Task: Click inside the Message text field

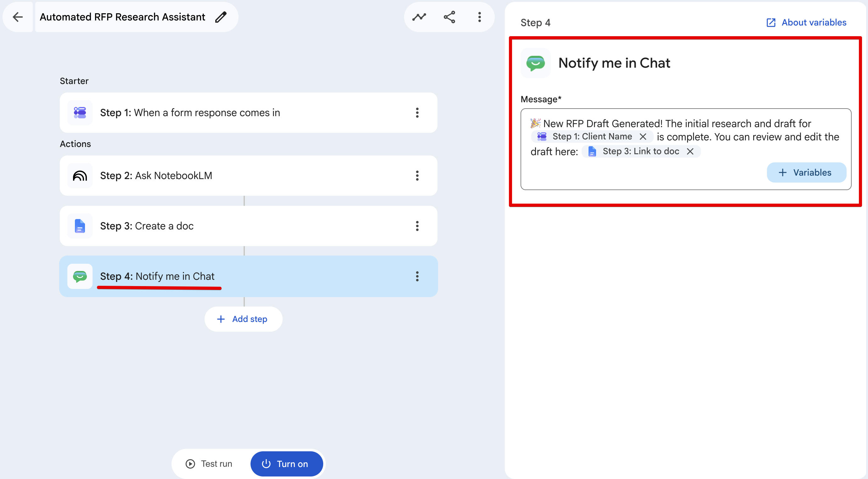Action: pos(686,149)
